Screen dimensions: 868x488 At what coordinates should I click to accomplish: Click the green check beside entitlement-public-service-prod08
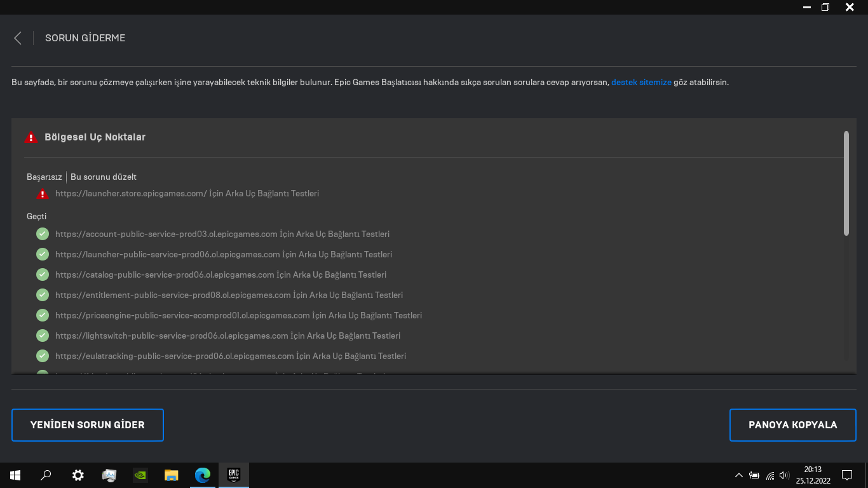pyautogui.click(x=43, y=295)
